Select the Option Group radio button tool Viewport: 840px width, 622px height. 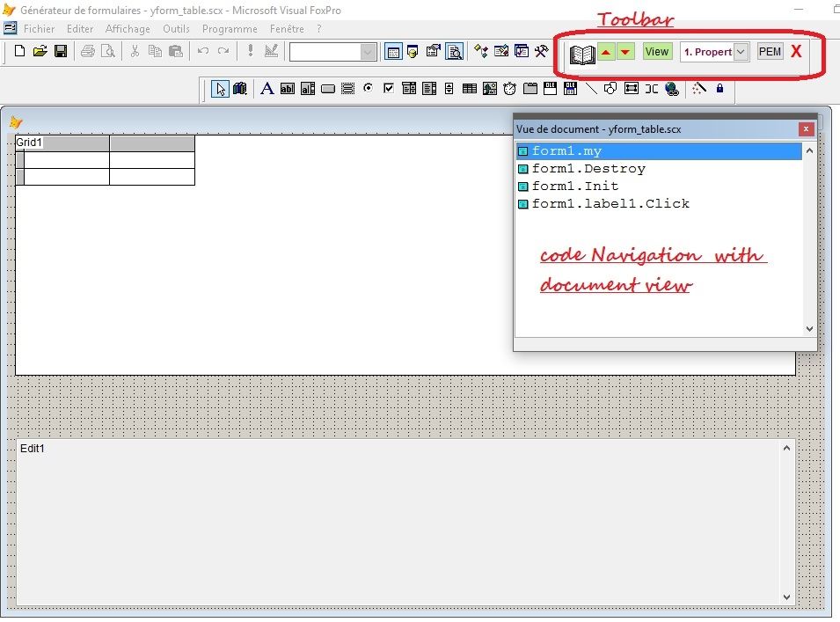[x=368, y=88]
